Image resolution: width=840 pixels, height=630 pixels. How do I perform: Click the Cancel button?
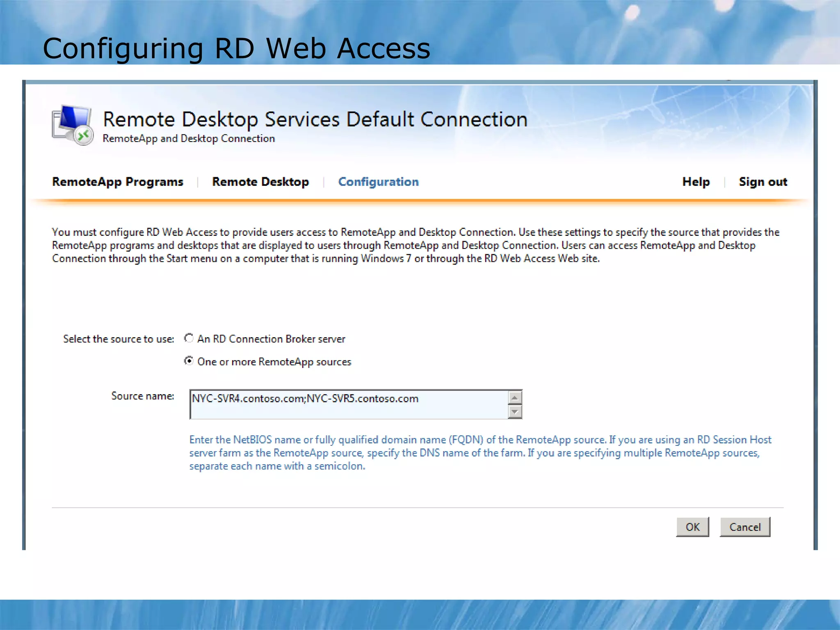tap(745, 527)
